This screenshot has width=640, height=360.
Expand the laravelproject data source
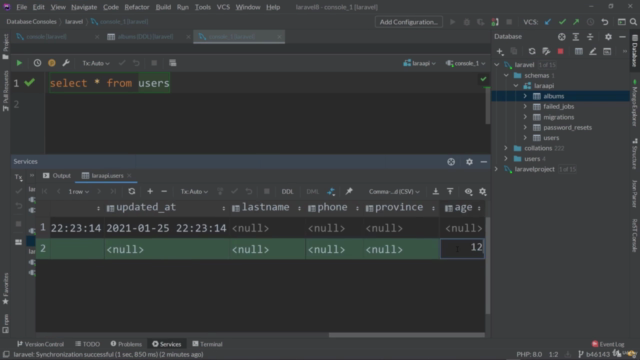point(497,169)
